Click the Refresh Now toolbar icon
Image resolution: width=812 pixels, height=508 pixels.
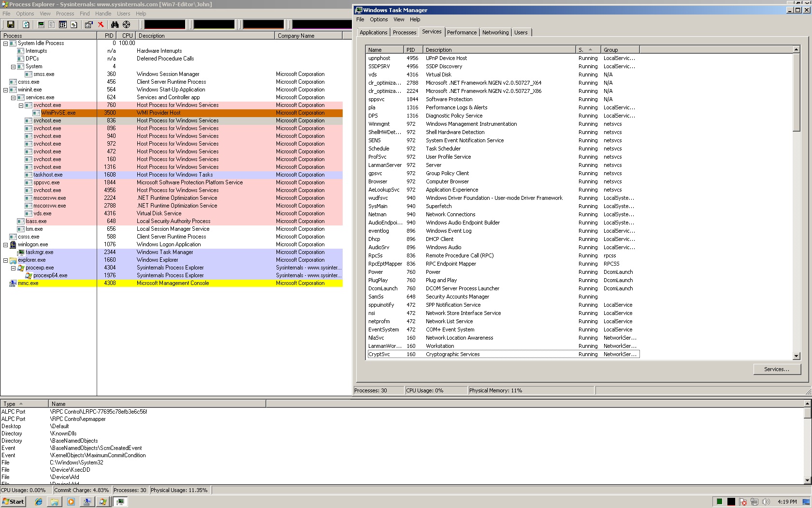coord(26,25)
